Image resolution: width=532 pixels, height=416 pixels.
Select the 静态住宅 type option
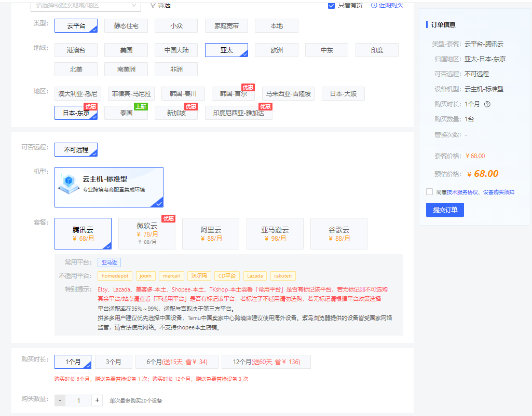[x=126, y=26]
